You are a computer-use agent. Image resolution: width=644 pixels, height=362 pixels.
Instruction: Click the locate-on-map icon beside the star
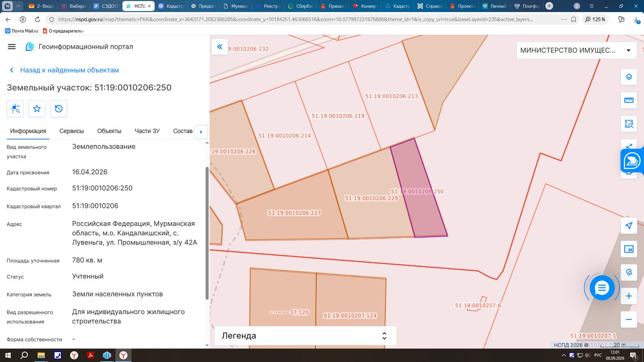click(x=15, y=109)
